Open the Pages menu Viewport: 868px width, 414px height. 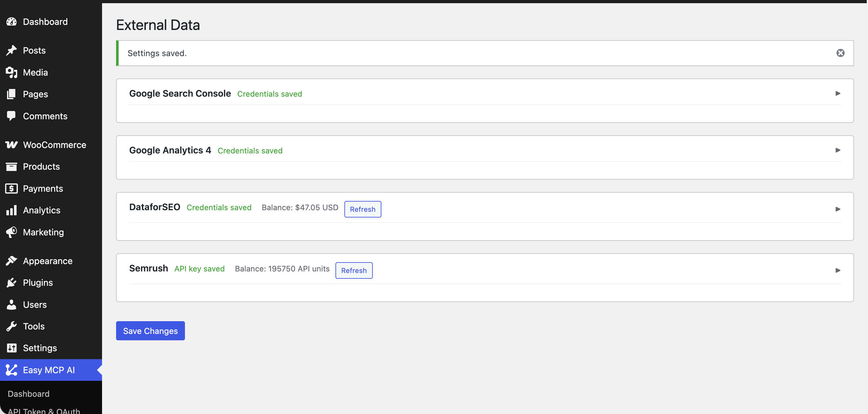pos(51,94)
